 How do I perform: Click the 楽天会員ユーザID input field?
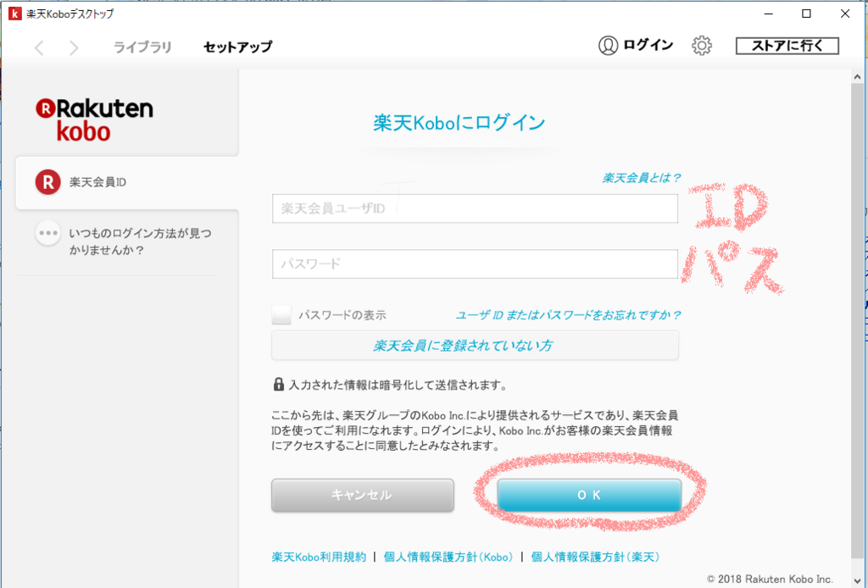pos(474,208)
